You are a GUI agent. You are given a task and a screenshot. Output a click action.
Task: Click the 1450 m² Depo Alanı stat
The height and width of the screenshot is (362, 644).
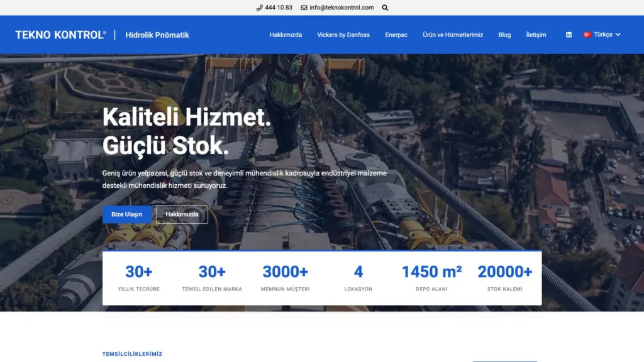pos(431,278)
